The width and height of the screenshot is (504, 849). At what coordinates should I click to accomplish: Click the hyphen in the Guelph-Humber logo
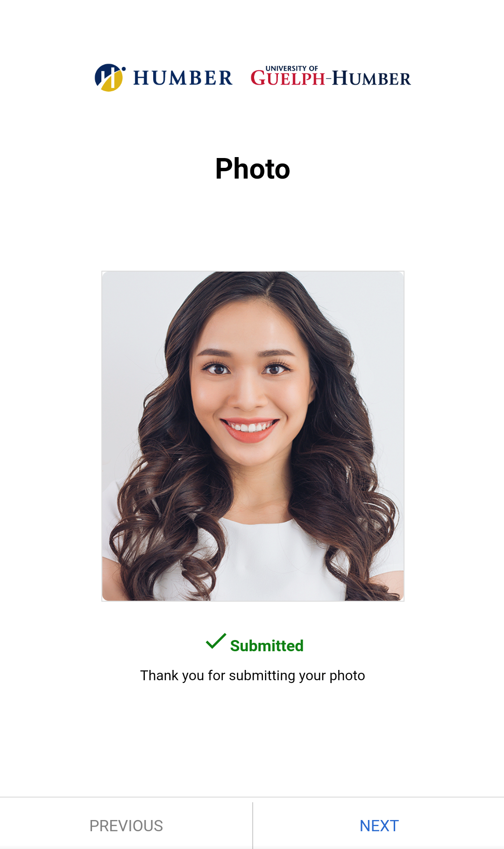(x=328, y=79)
